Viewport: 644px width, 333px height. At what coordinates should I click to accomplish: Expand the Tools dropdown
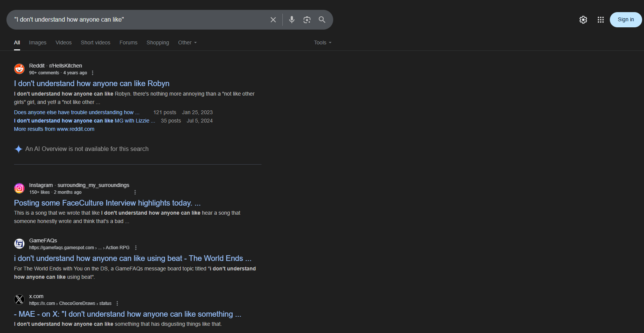[323, 42]
